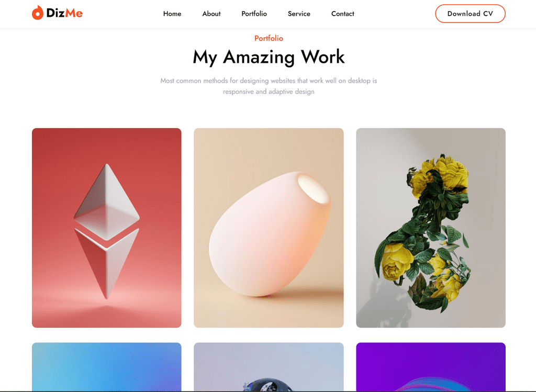
Task: Click the My Amazing Work heading
Action: (x=269, y=57)
